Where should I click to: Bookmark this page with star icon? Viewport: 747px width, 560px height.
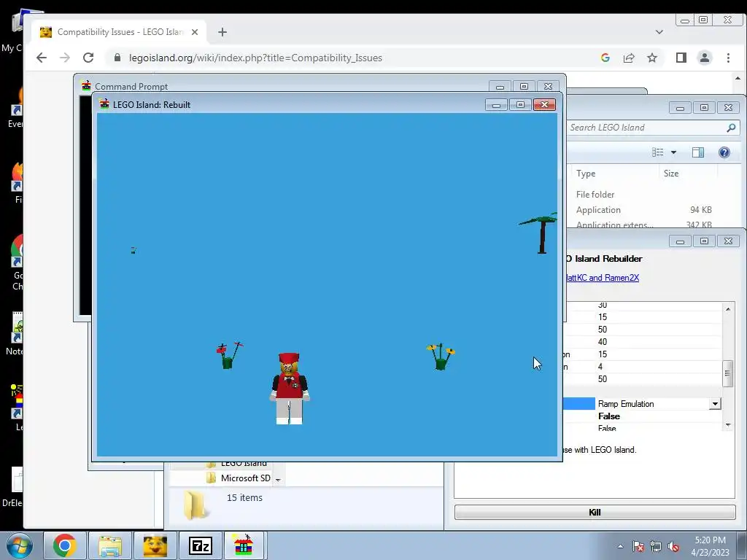652,58
